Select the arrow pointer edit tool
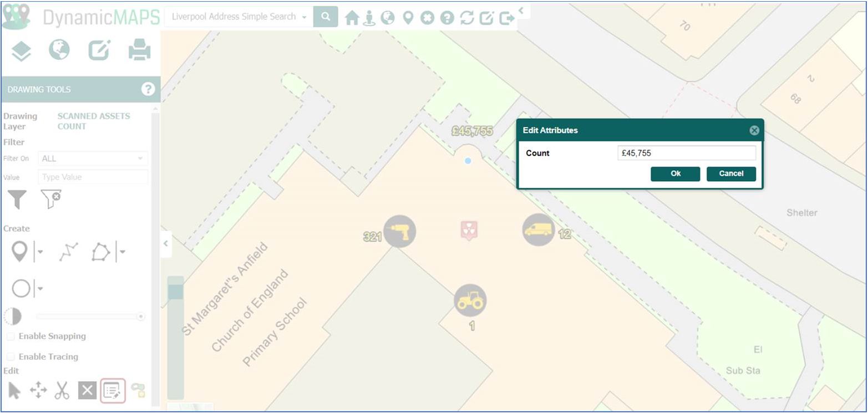Viewport: 868px width, 414px height. (x=14, y=391)
